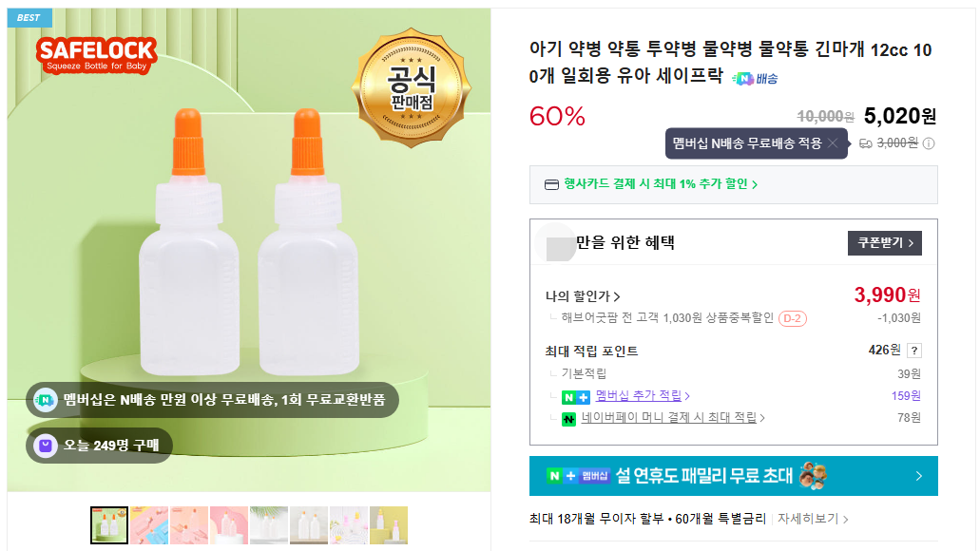980x551 pixels.
Task: Click the Naver Pay money icon
Action: (x=569, y=418)
